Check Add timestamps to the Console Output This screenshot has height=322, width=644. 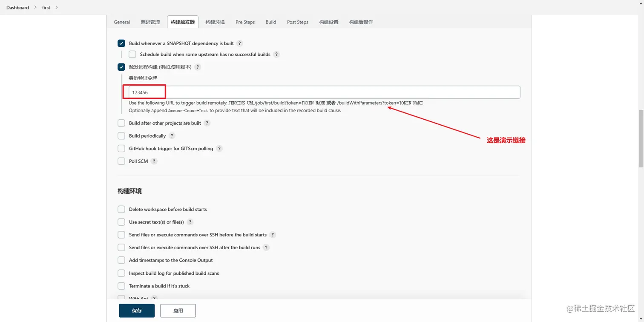[121, 260]
